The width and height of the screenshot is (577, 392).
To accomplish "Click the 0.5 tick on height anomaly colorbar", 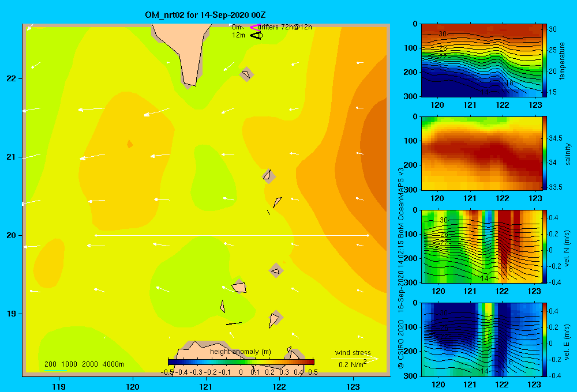I will (x=313, y=372).
